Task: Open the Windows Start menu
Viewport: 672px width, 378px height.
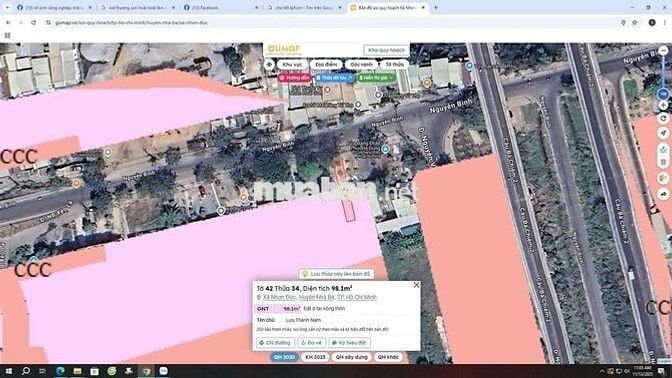Action: [x=8, y=371]
